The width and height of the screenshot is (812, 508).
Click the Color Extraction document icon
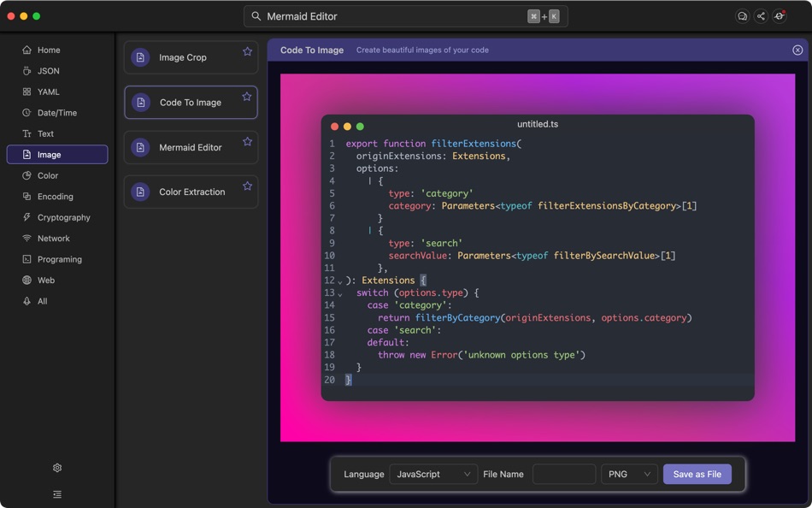click(140, 192)
